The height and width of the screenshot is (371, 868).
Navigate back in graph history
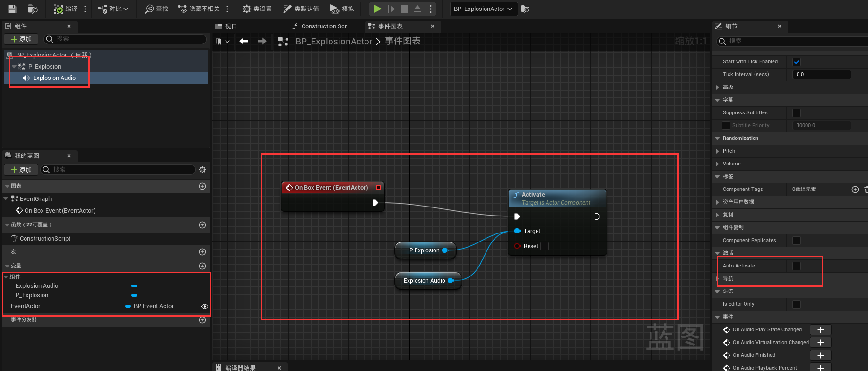point(244,42)
